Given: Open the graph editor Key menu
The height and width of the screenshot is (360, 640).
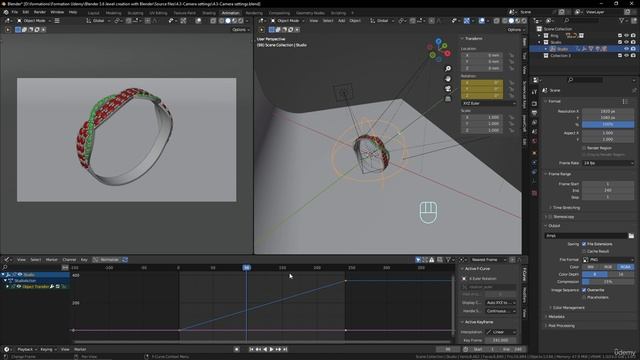Looking at the screenshot, I should pyautogui.click(x=84, y=260).
